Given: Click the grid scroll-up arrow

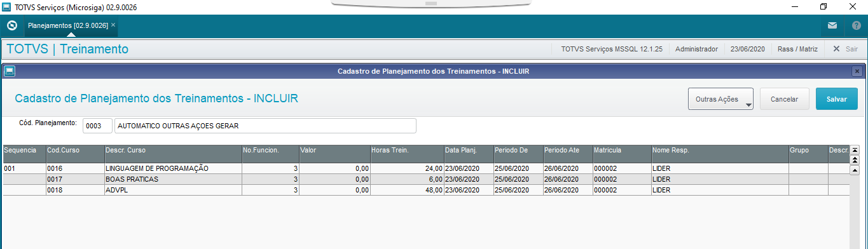Looking at the screenshot, I should tap(855, 170).
